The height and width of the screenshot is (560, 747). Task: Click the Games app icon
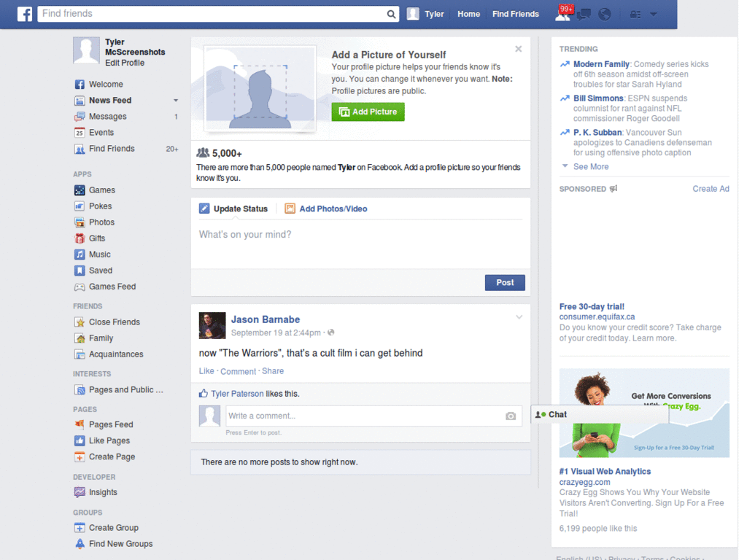coord(80,190)
